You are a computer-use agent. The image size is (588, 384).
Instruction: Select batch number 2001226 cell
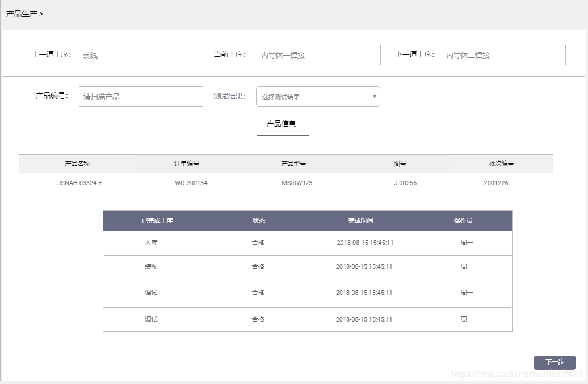tap(496, 183)
